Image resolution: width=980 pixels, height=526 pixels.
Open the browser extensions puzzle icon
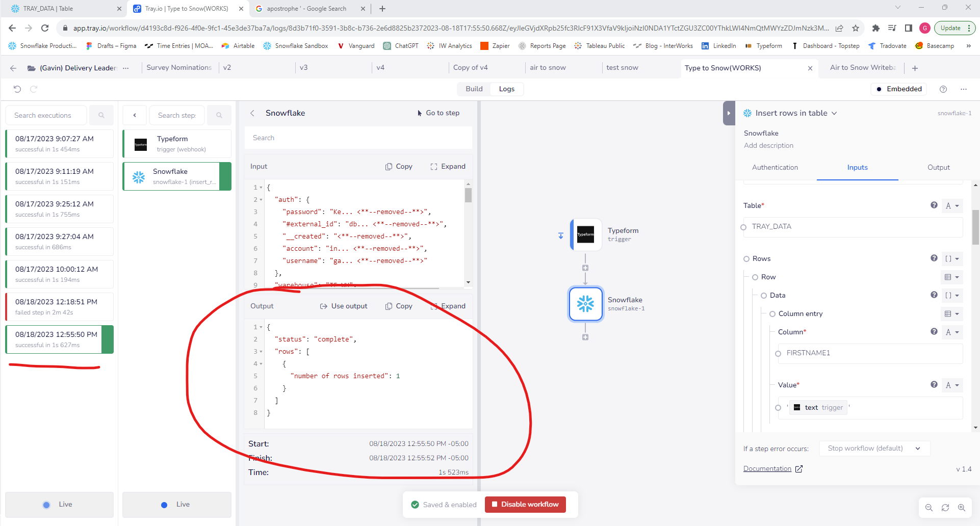[x=876, y=28]
